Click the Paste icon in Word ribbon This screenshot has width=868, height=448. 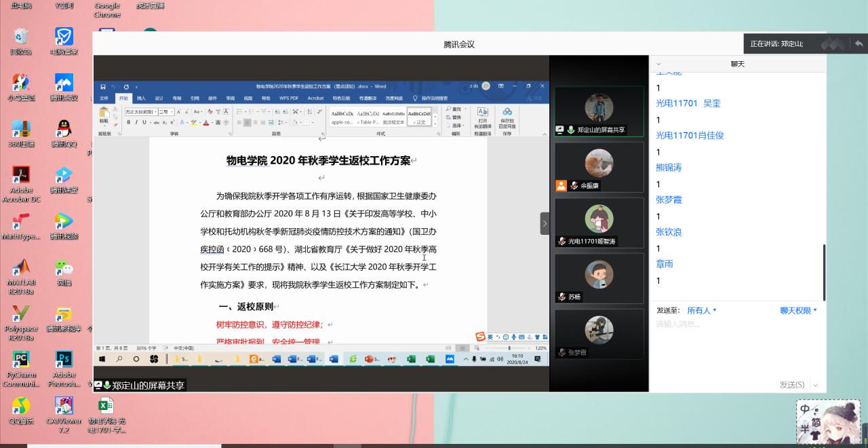104,115
